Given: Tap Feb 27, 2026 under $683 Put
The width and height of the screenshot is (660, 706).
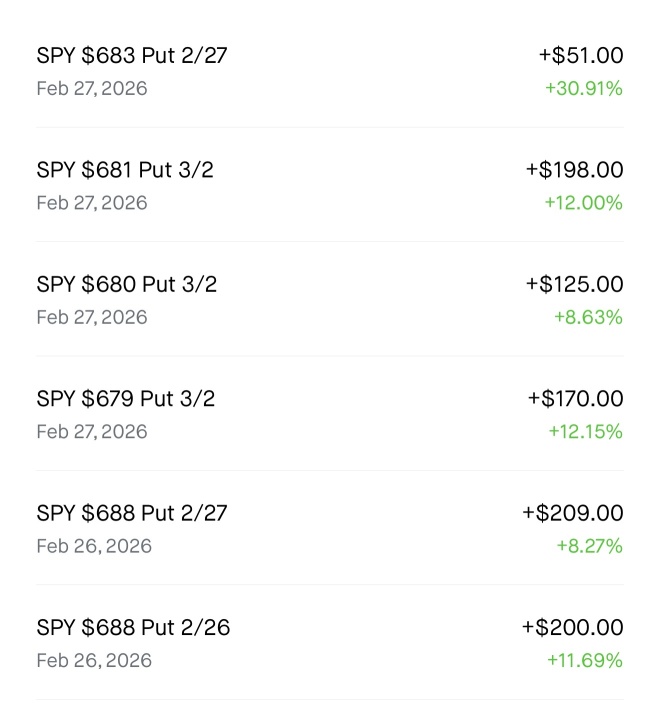Looking at the screenshot, I should [x=92, y=89].
